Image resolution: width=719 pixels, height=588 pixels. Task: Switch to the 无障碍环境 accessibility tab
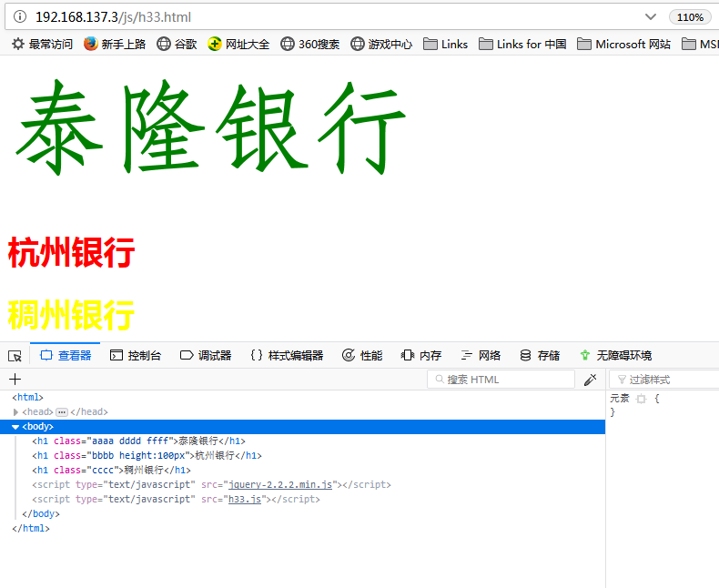(615, 356)
